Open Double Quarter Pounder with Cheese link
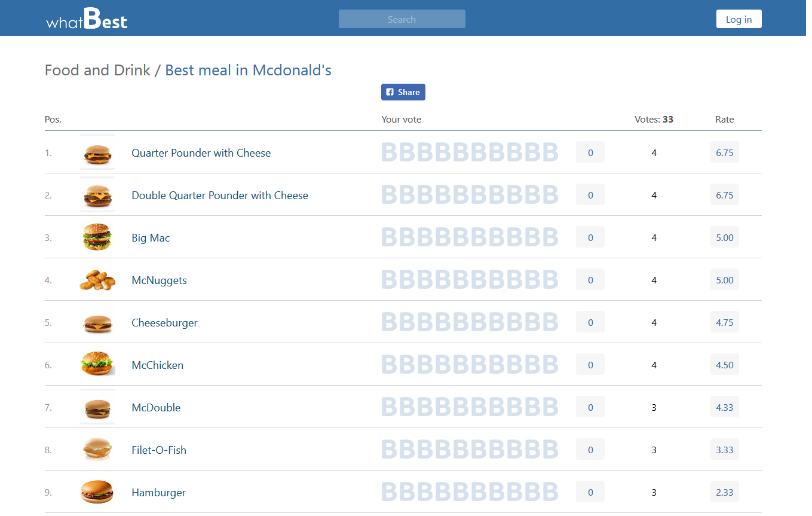The width and height of the screenshot is (812, 516). click(220, 196)
